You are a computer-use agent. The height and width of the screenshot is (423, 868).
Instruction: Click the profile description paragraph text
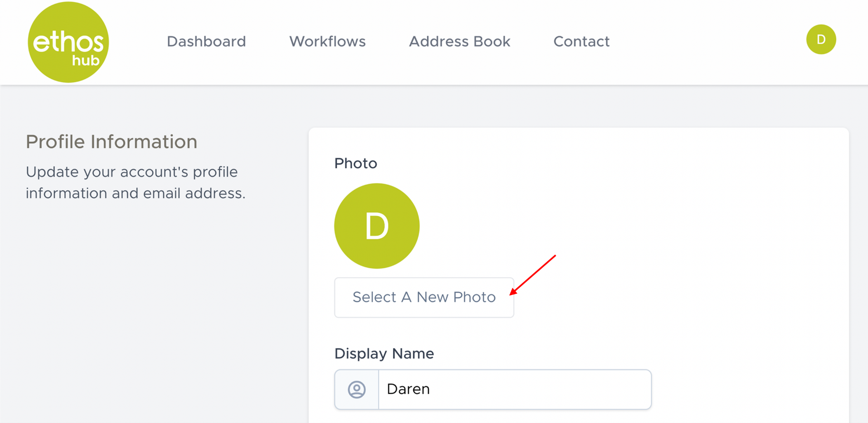tap(135, 182)
